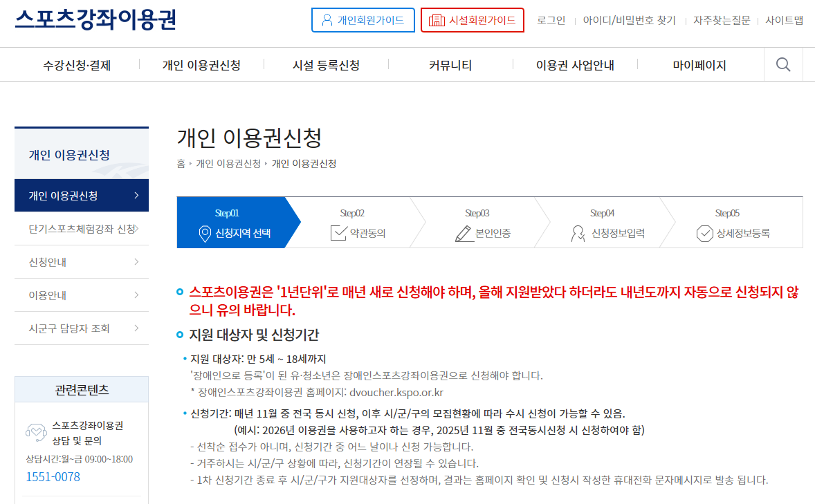Image resolution: width=815 pixels, height=504 pixels.
Task: Click the 1551-0078 phone number link
Action: [x=52, y=477]
